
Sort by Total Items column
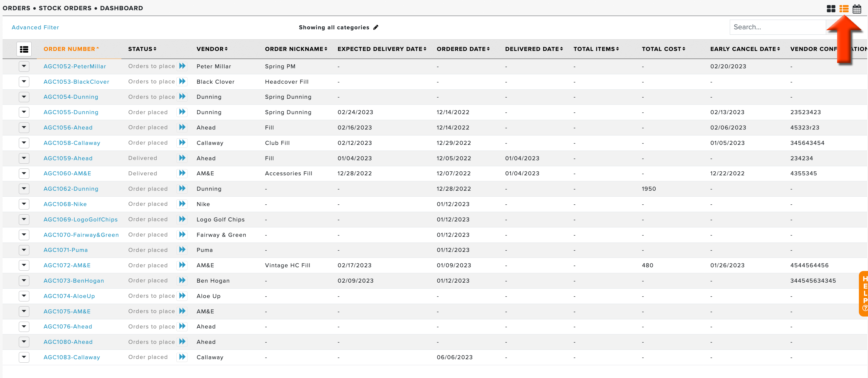(596, 49)
